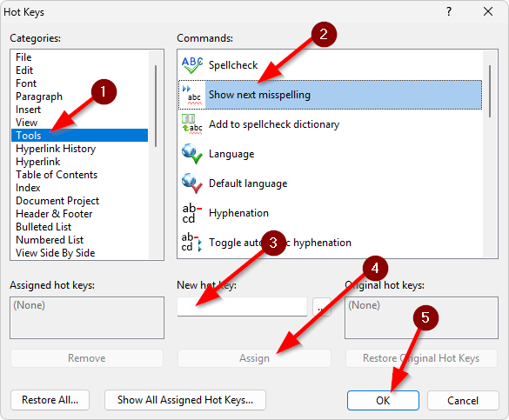
Task: Click the Add to spellcheck dictionary icon
Action: tap(192, 124)
